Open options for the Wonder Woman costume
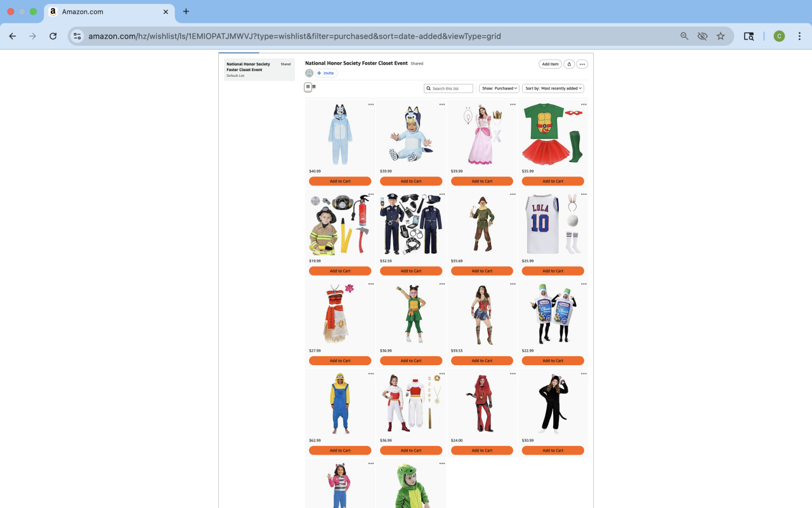This screenshot has width=812, height=508. pyautogui.click(x=513, y=284)
